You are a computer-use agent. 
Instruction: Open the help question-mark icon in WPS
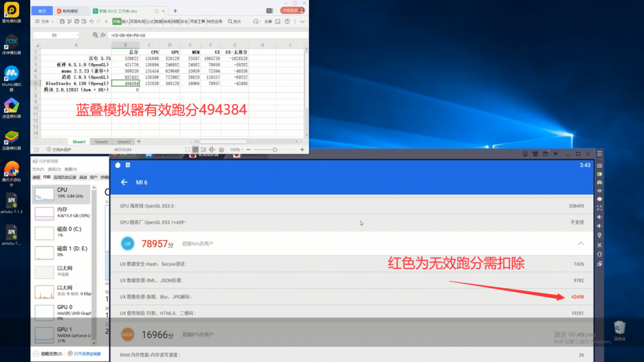tap(287, 21)
